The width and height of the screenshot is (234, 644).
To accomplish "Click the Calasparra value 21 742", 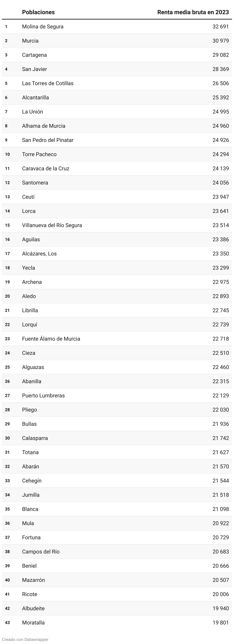I will 221,438.
